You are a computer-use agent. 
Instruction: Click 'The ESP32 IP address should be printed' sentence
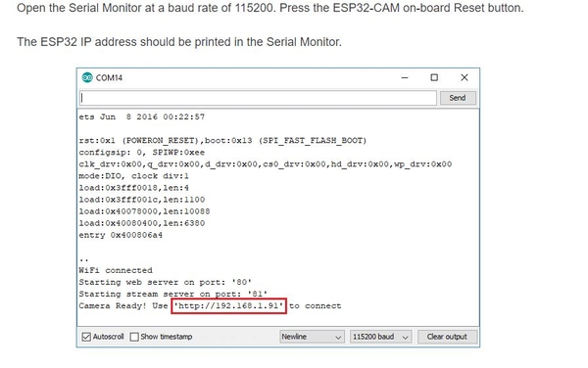[x=179, y=42]
